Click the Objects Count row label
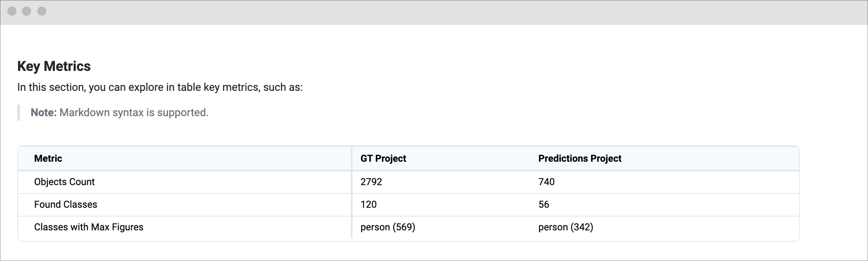Screen dimensions: 868x261 (x=64, y=182)
